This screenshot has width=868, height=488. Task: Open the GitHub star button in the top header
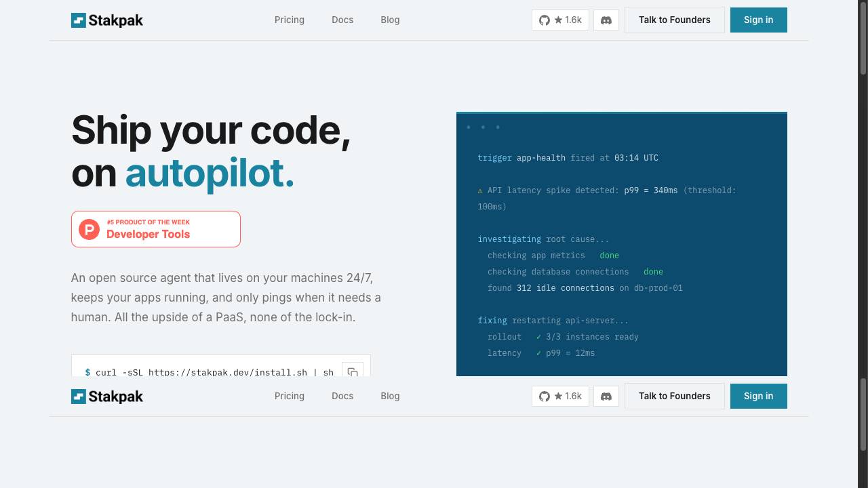pos(560,20)
